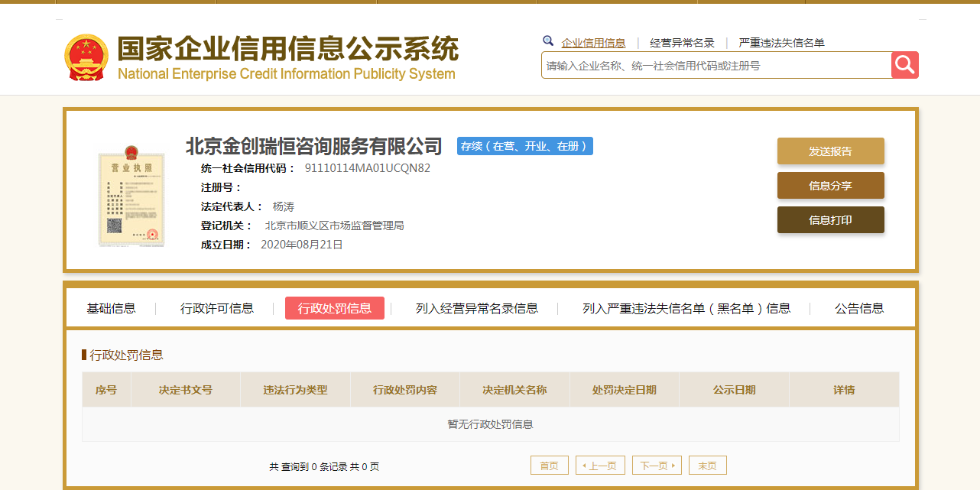Click the registration authority 北京市顺义区市场监督管理局
The image size is (980, 490).
coord(334,226)
